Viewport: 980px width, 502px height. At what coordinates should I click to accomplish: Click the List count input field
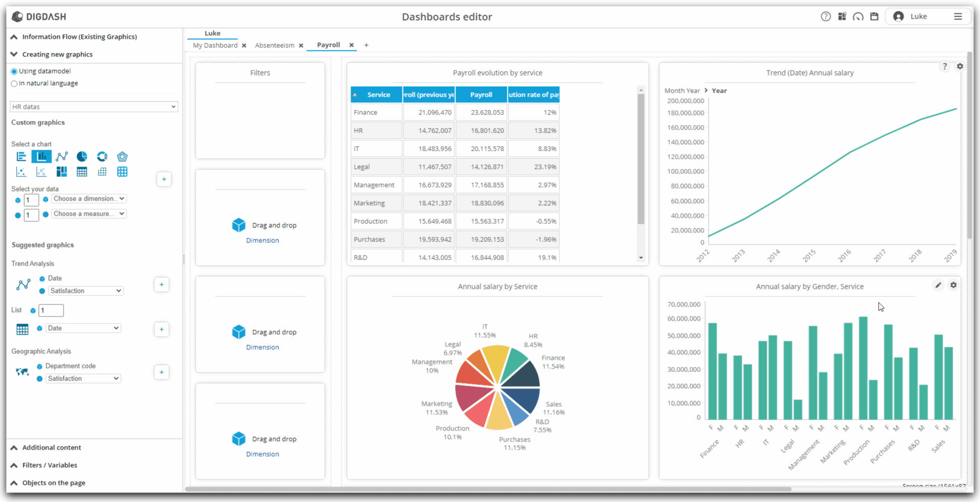pyautogui.click(x=51, y=310)
